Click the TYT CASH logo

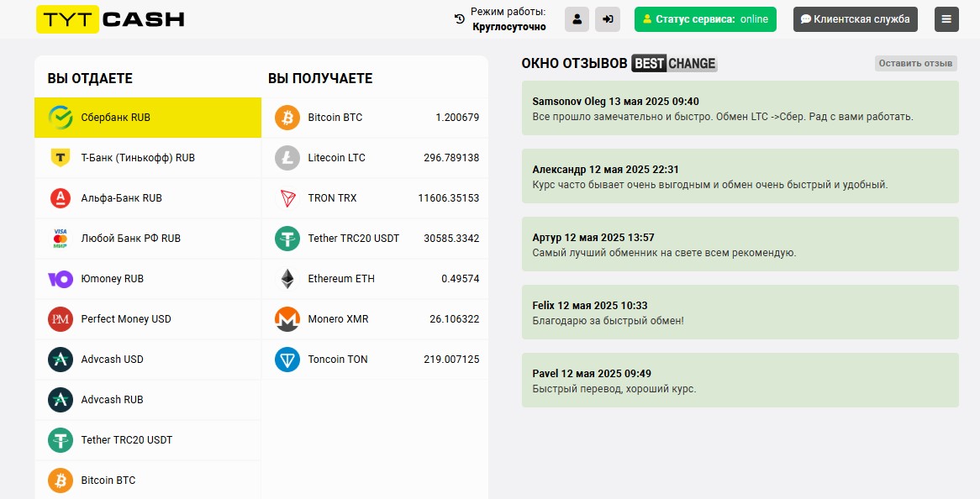[111, 19]
